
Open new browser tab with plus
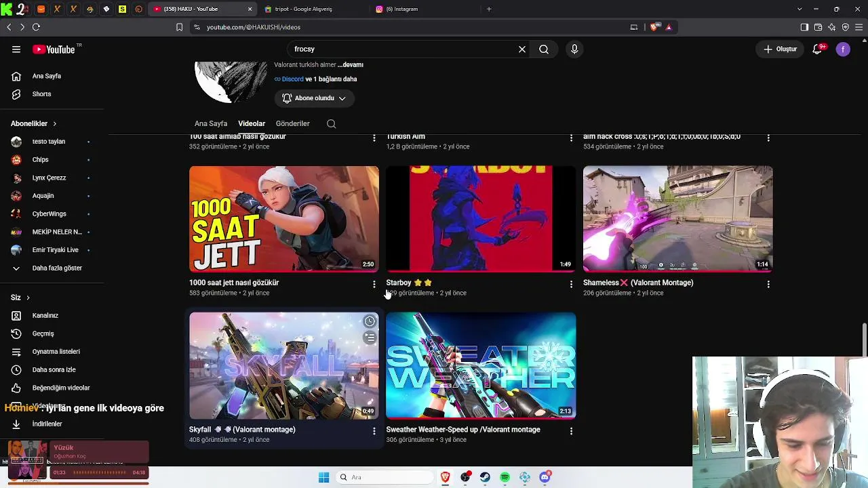(489, 9)
